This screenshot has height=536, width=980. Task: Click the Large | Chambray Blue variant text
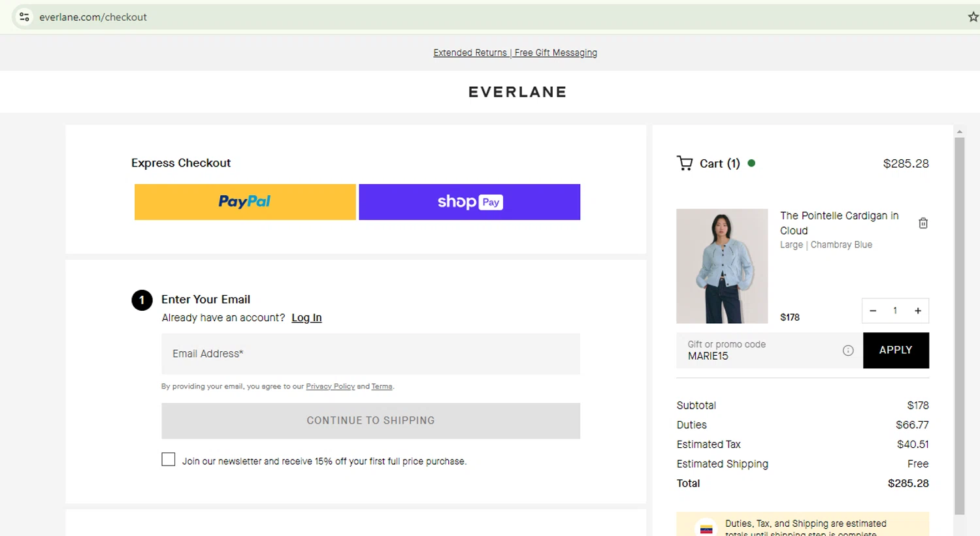tap(826, 245)
